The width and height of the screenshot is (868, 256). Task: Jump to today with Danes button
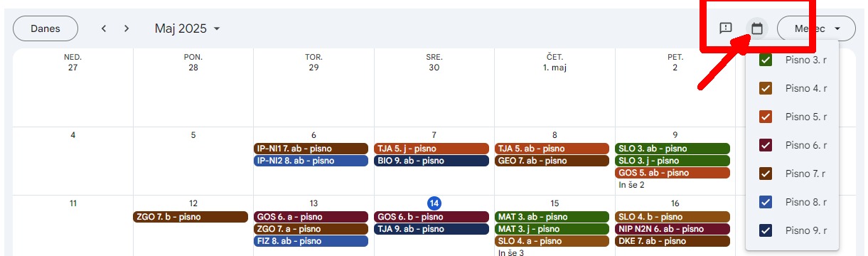tap(46, 28)
